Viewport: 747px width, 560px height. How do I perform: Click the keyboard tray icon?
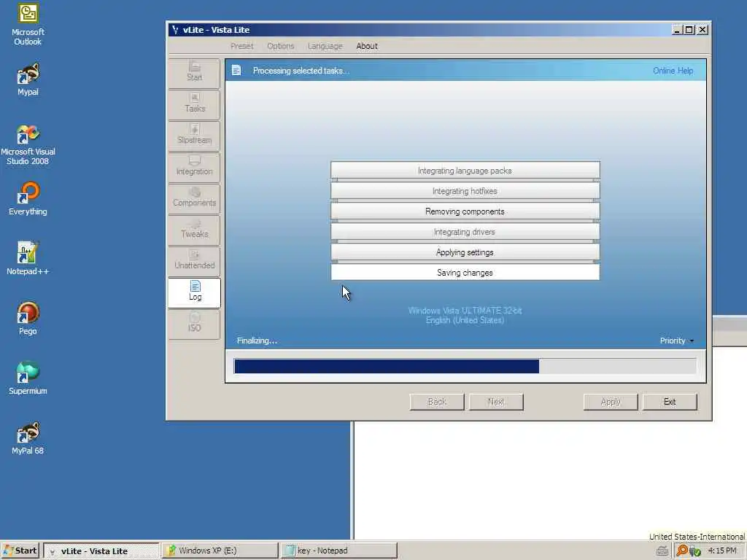click(662, 551)
